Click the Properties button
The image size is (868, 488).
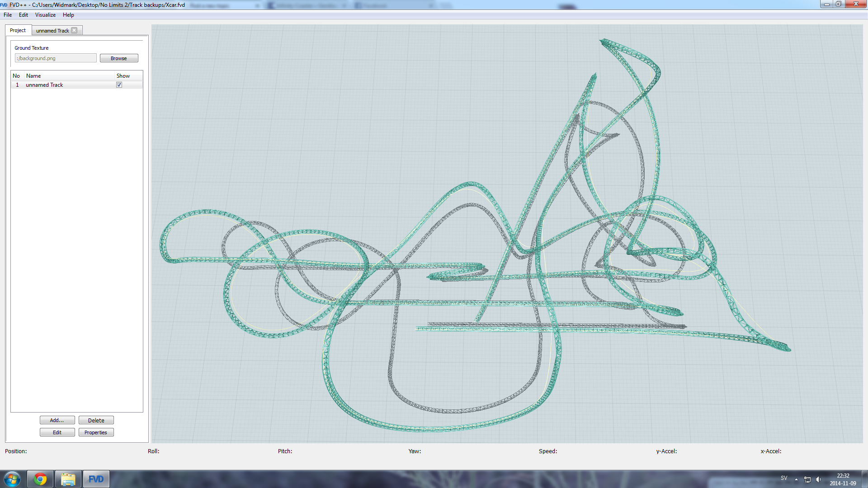96,432
